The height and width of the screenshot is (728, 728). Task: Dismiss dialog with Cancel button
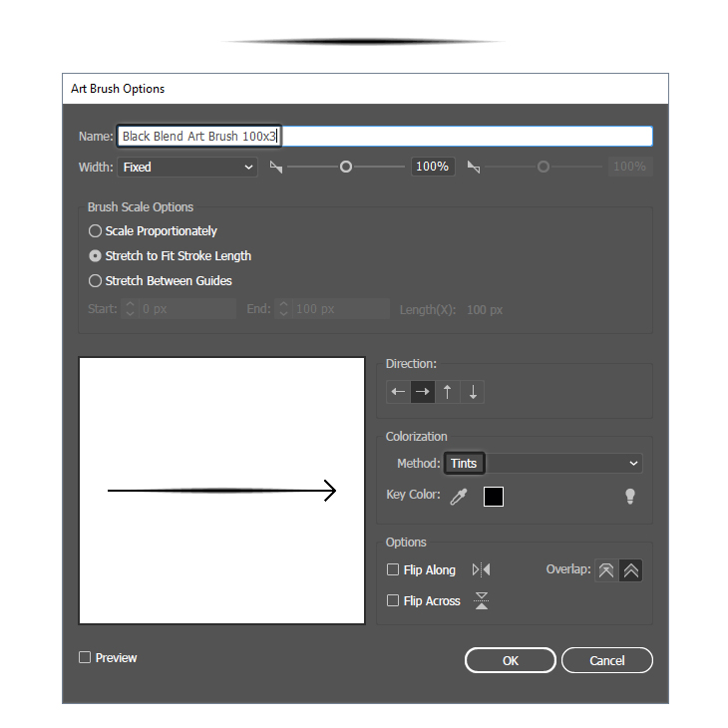tap(606, 660)
